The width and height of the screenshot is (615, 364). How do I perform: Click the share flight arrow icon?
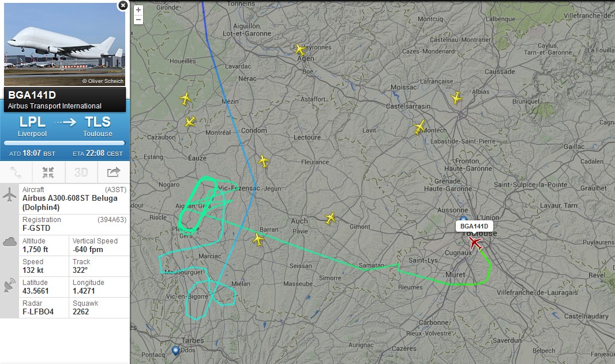point(113,172)
